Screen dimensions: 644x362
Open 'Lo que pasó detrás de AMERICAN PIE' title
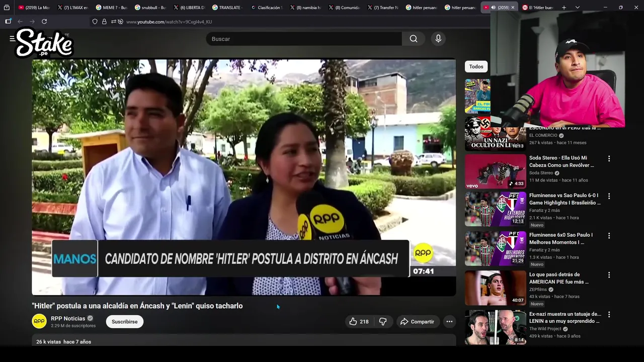coord(559,278)
